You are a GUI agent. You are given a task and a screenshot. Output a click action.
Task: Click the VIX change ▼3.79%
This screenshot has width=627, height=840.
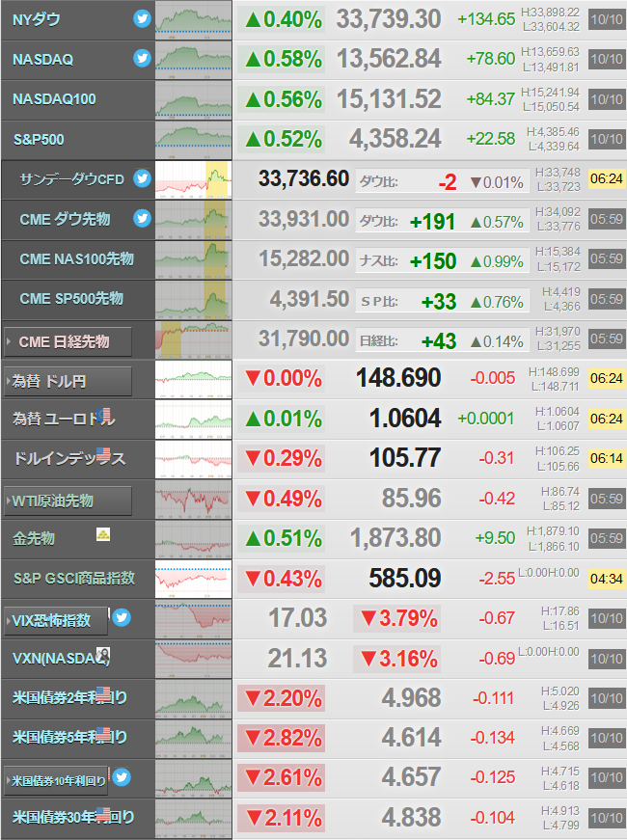pos(398,618)
